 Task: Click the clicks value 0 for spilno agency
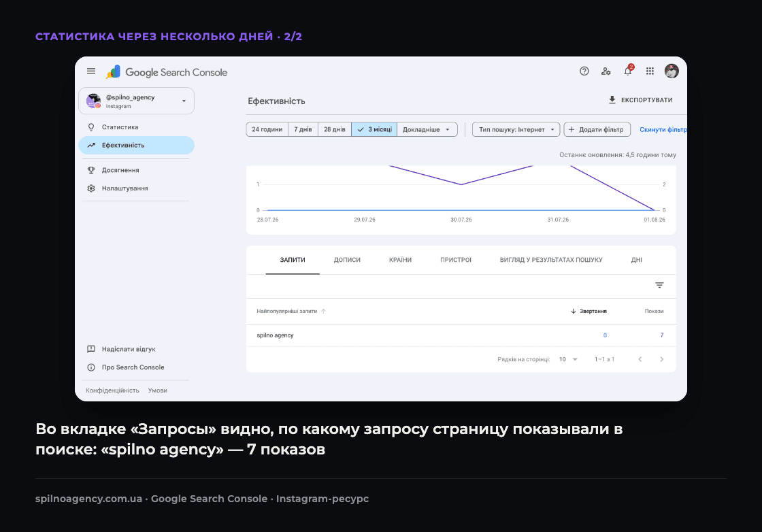coord(605,335)
